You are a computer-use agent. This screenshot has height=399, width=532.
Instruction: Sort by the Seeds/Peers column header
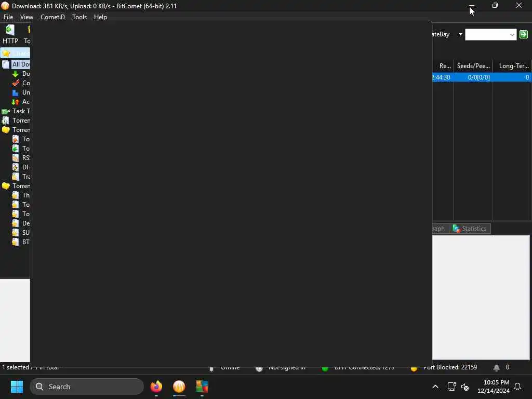pos(473,66)
